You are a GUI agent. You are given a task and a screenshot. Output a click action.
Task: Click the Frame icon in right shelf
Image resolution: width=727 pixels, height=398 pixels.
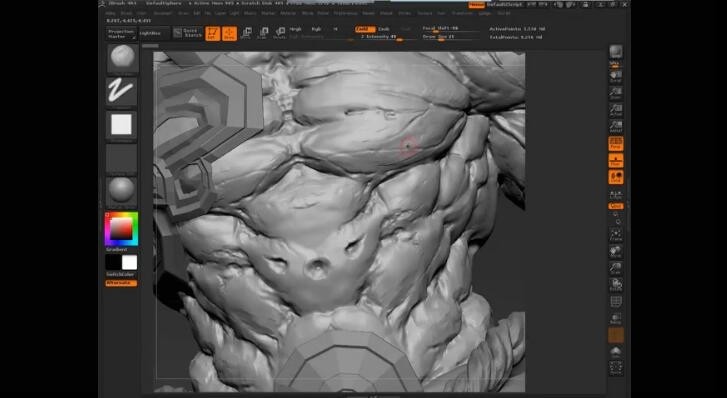click(x=616, y=235)
